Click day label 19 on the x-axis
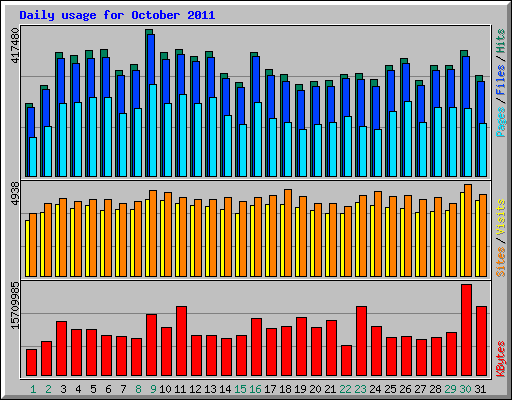Screen dimensions: 512x400 pos(300,389)
